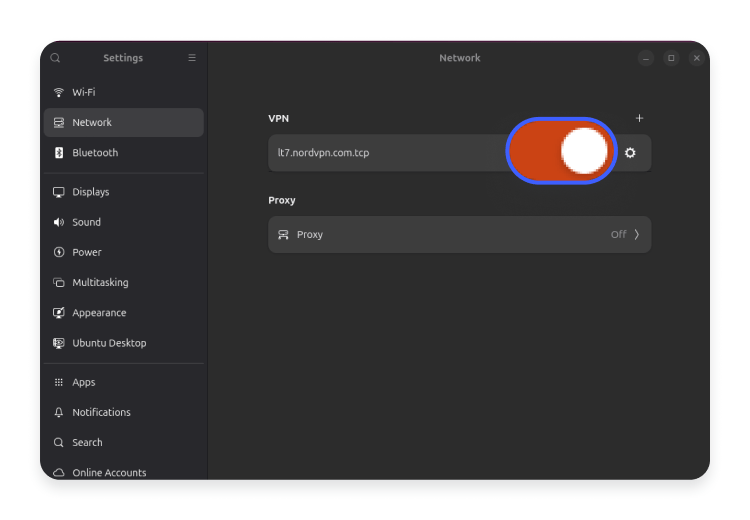750x520 pixels.
Task: Expand Proxy settings with chevron arrow
Action: 637,235
